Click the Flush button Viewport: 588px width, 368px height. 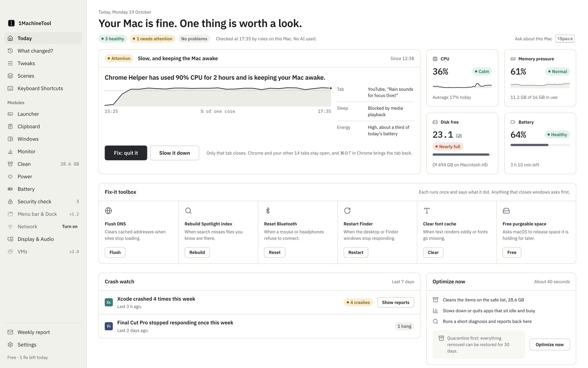click(x=115, y=252)
